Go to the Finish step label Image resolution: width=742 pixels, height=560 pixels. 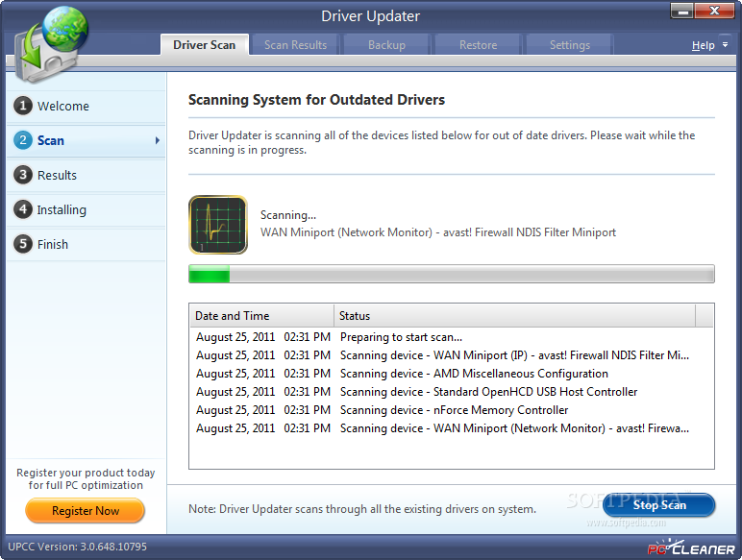(53, 244)
